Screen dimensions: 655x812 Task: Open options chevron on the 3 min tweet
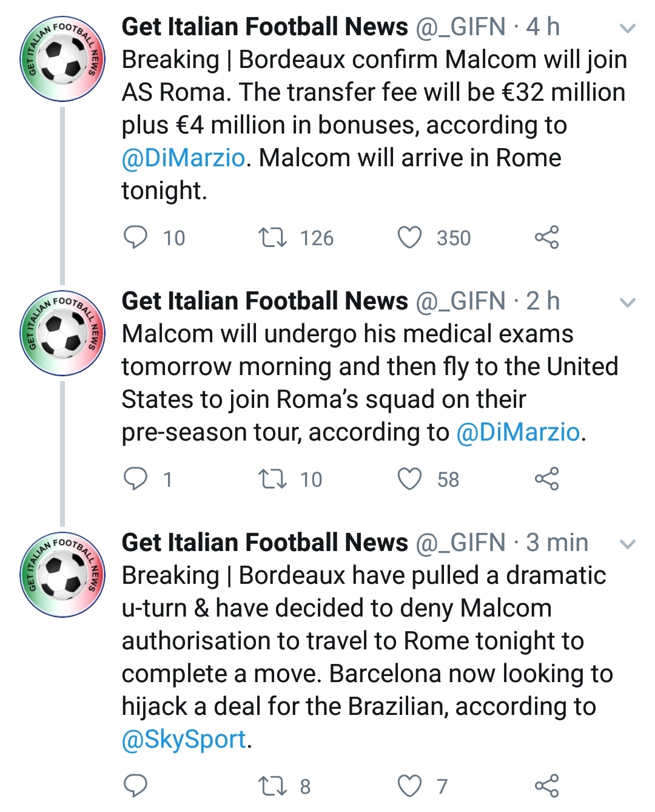[x=628, y=544]
